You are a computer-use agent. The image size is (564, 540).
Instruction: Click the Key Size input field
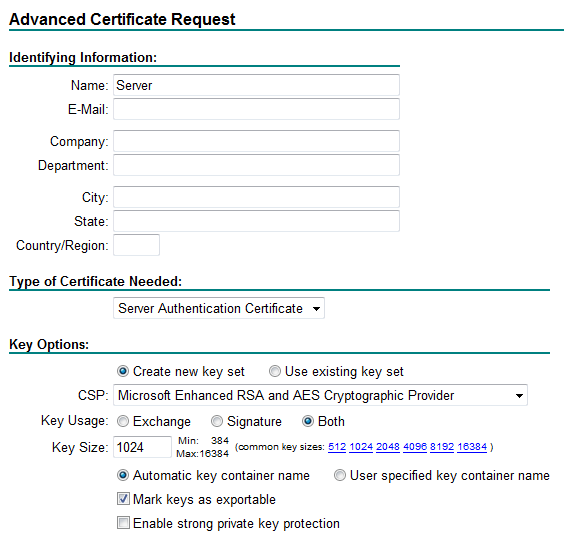142,447
